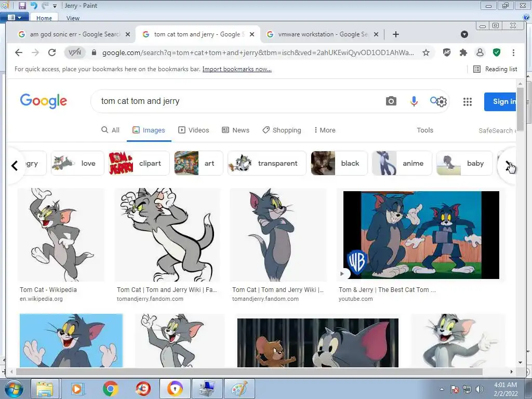The image size is (532, 399).
Task: Select the 'black' suggestion chip
Action: click(x=339, y=163)
